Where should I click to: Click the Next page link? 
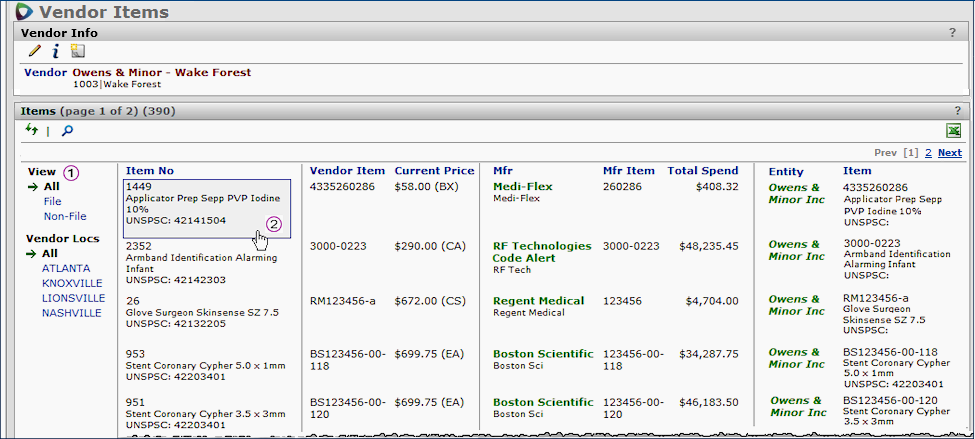click(949, 153)
